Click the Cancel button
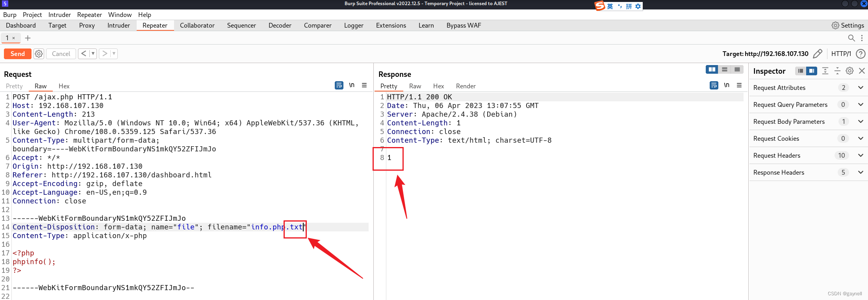Image resolution: width=868 pixels, height=300 pixels. tap(61, 54)
